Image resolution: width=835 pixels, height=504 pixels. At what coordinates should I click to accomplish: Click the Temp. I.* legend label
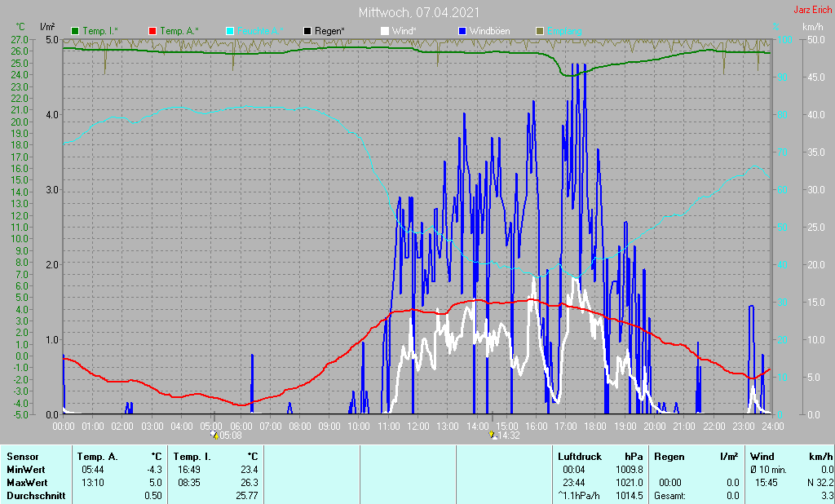click(x=99, y=31)
